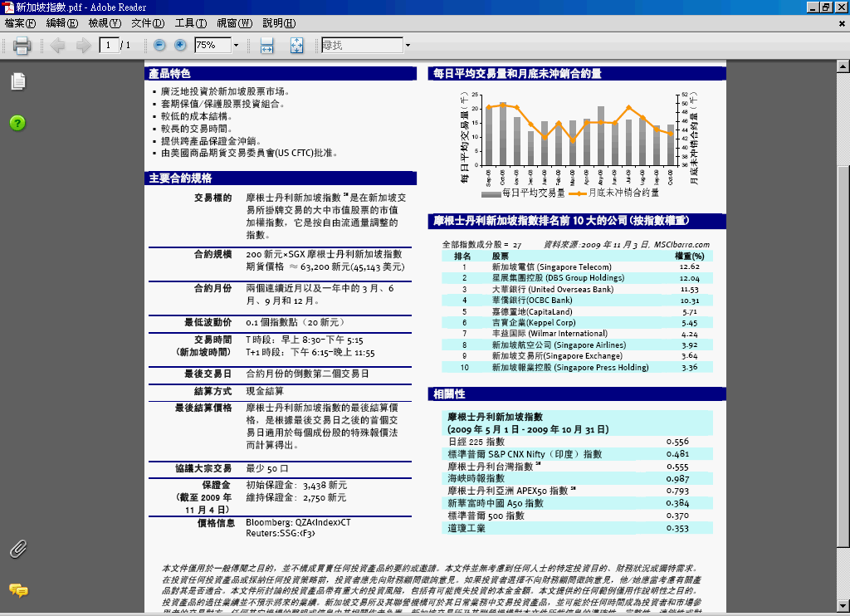This screenshot has width=850, height=616.
Task: Click the OCBC Bank table row
Action: [578, 301]
